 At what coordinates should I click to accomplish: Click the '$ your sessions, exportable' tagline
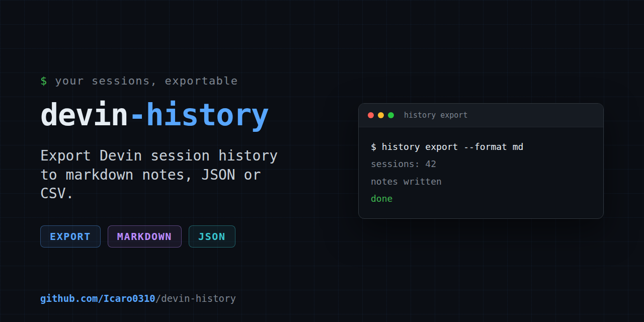139,81
